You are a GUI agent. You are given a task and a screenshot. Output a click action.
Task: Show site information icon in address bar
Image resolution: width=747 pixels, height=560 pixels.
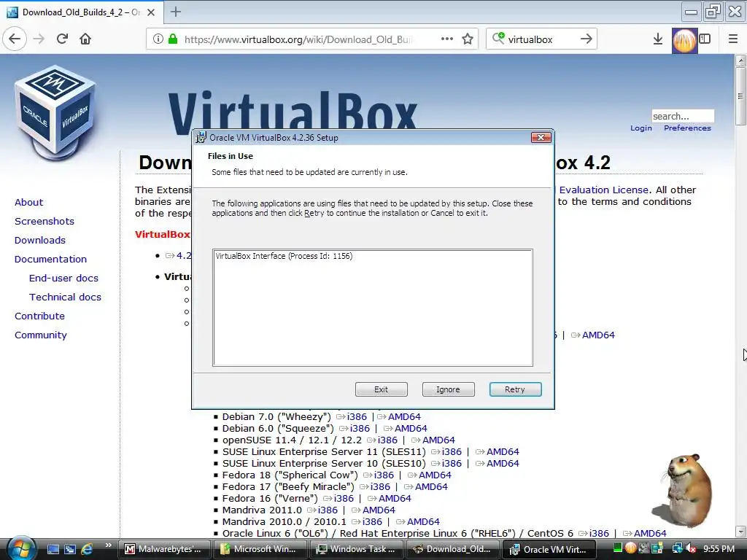coord(158,39)
